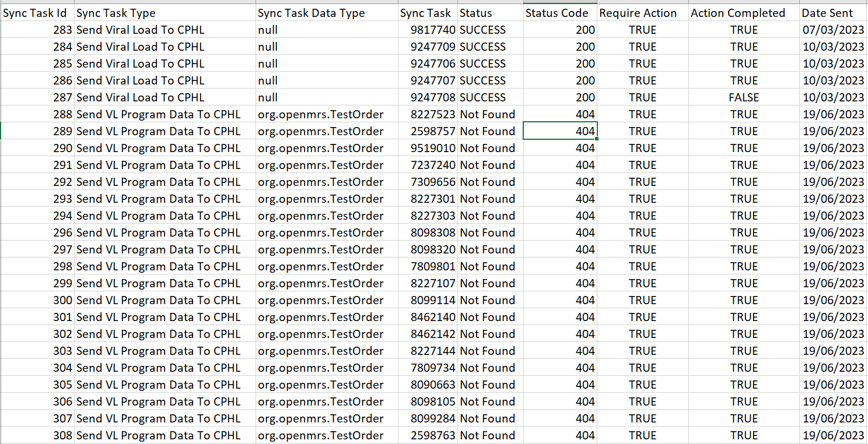Image resolution: width=868 pixels, height=444 pixels.
Task: Select the Date Sent header cell
Action: 834,13
